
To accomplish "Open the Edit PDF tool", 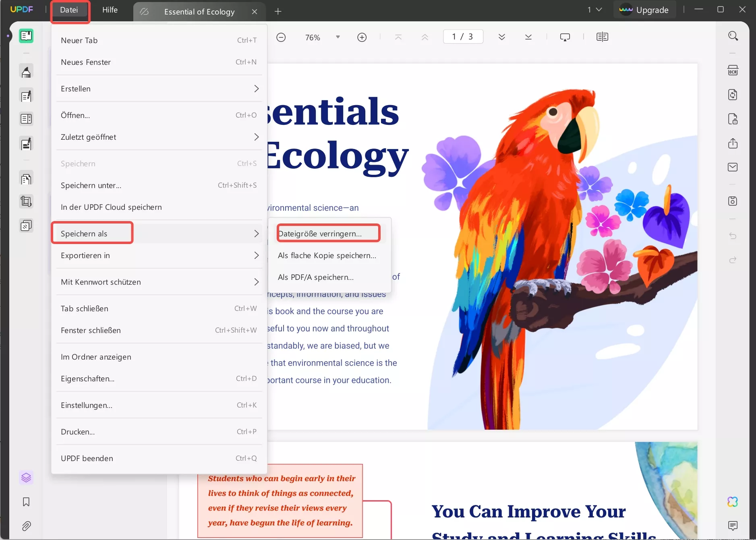I will click(x=26, y=95).
